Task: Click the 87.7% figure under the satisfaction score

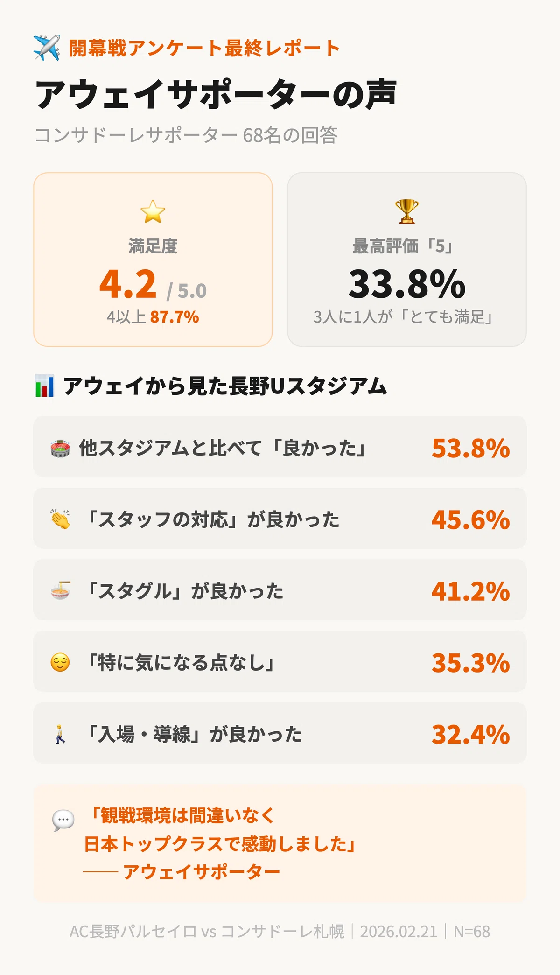Action: tap(175, 317)
